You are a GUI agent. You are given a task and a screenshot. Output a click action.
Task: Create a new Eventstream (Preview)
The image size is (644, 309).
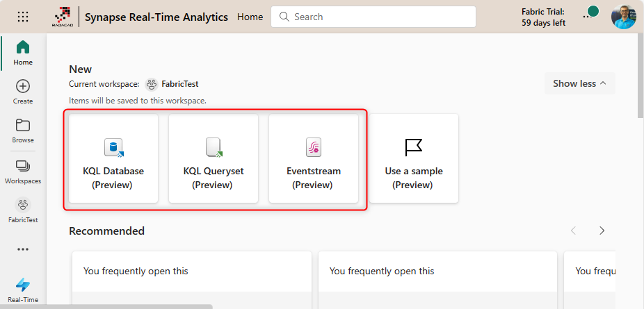[314, 158]
